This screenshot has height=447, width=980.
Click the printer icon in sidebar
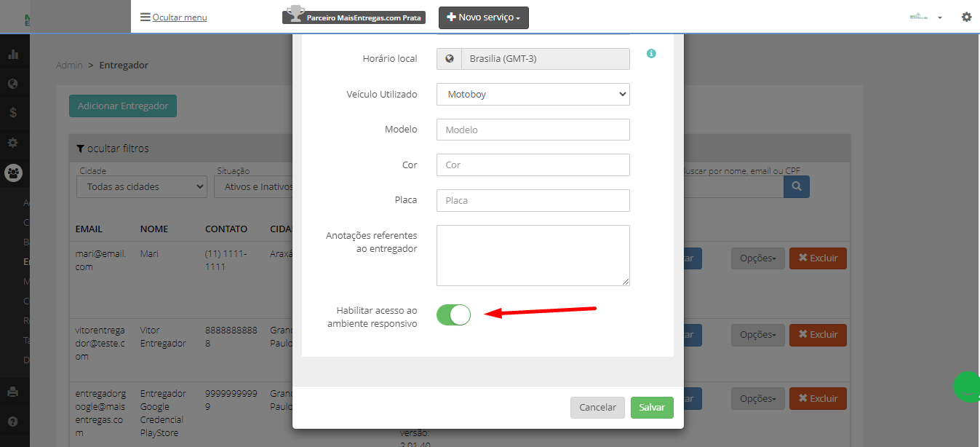(x=13, y=392)
